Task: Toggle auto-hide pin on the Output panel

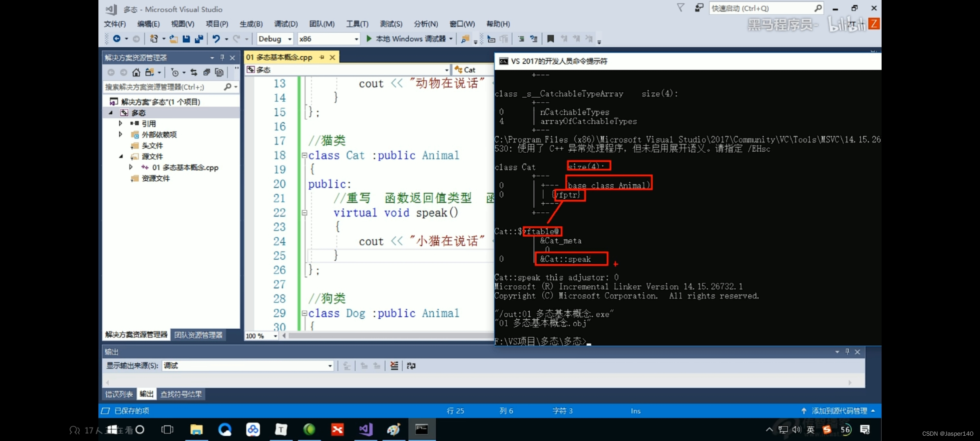Action: click(x=847, y=352)
